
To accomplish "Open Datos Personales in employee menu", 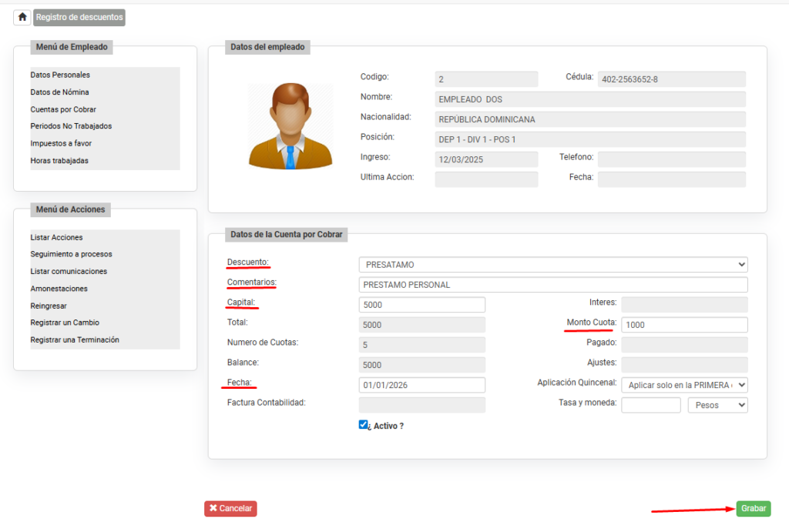I will [x=60, y=75].
